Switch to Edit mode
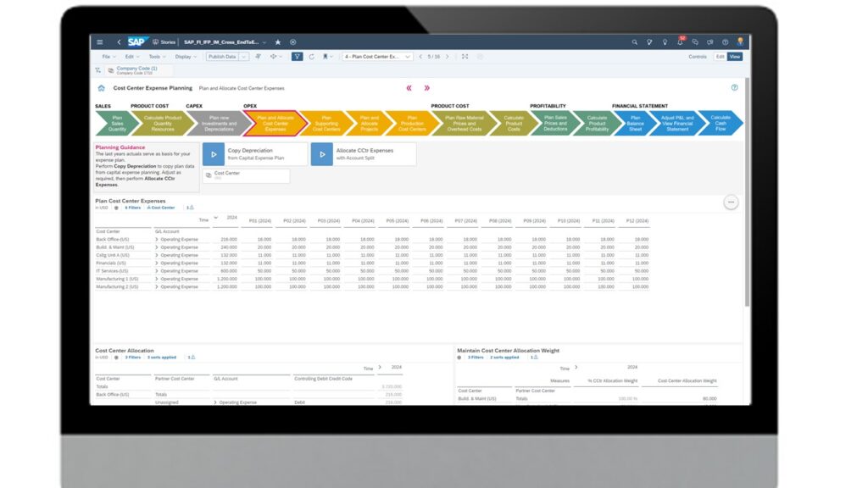The image size is (868, 488). (720, 57)
